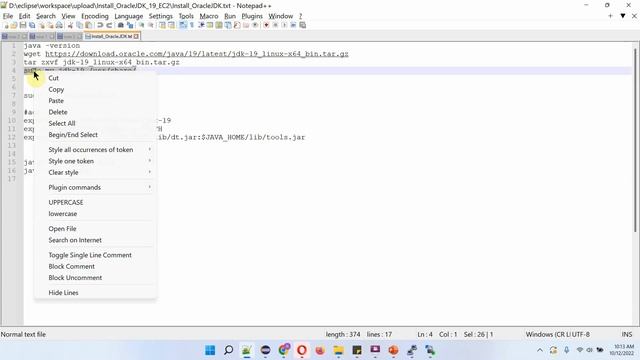Click the Open file toolbar icon
The height and width of the screenshot is (360, 640).
point(14,25)
